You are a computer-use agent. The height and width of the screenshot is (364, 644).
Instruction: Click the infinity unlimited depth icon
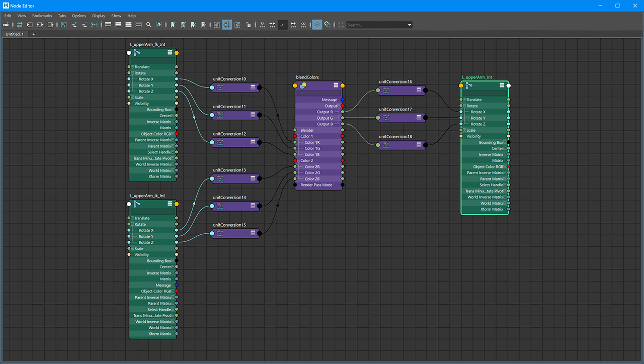click(303, 25)
